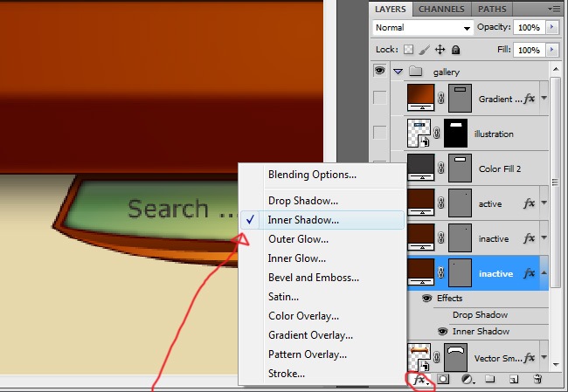Create a new group with folder icon

coord(490,380)
